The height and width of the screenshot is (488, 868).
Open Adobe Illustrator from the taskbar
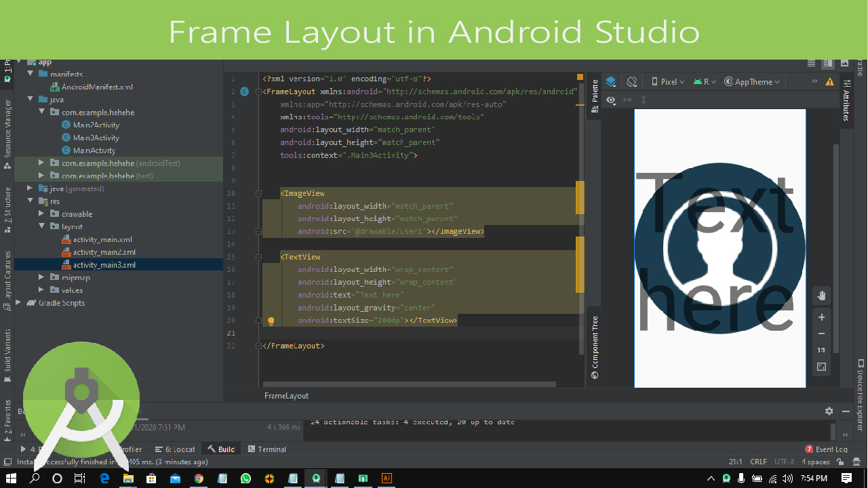click(387, 479)
